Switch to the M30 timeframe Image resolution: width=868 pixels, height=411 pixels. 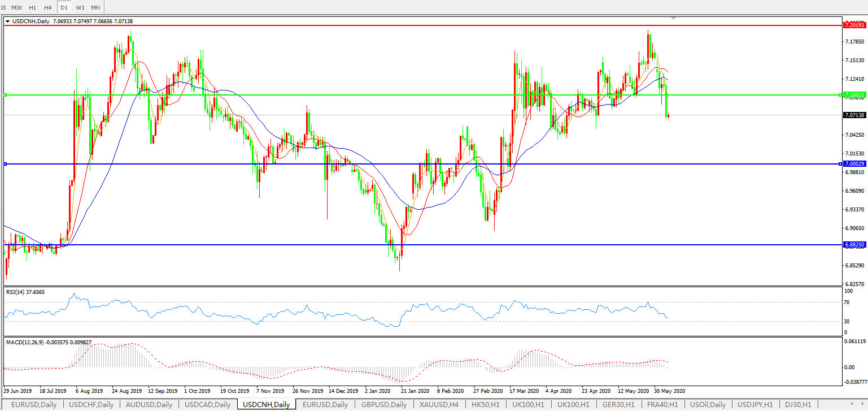pyautogui.click(x=16, y=7)
